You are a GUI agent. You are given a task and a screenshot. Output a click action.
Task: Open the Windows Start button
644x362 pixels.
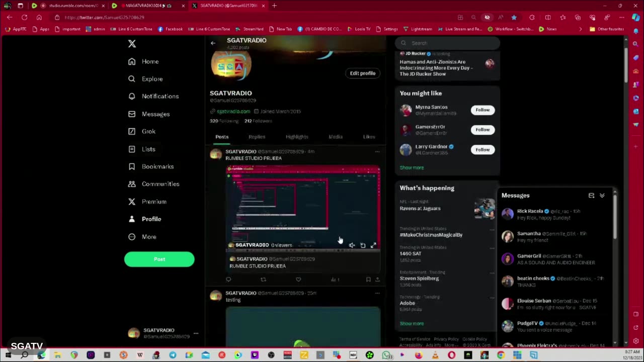(8, 355)
